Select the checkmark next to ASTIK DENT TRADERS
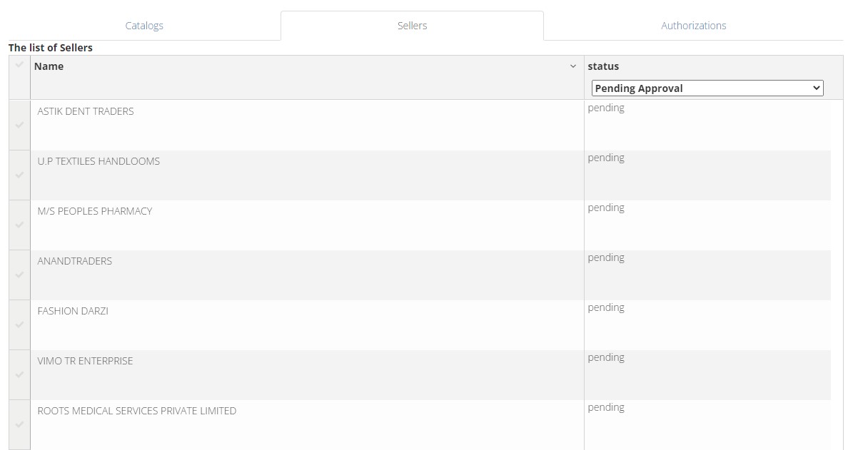 click(x=19, y=125)
